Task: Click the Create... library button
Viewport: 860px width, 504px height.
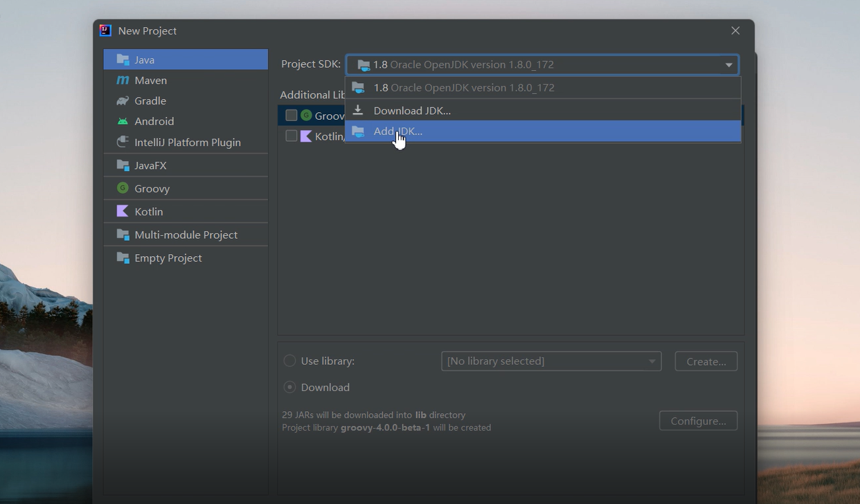Action: click(x=706, y=361)
